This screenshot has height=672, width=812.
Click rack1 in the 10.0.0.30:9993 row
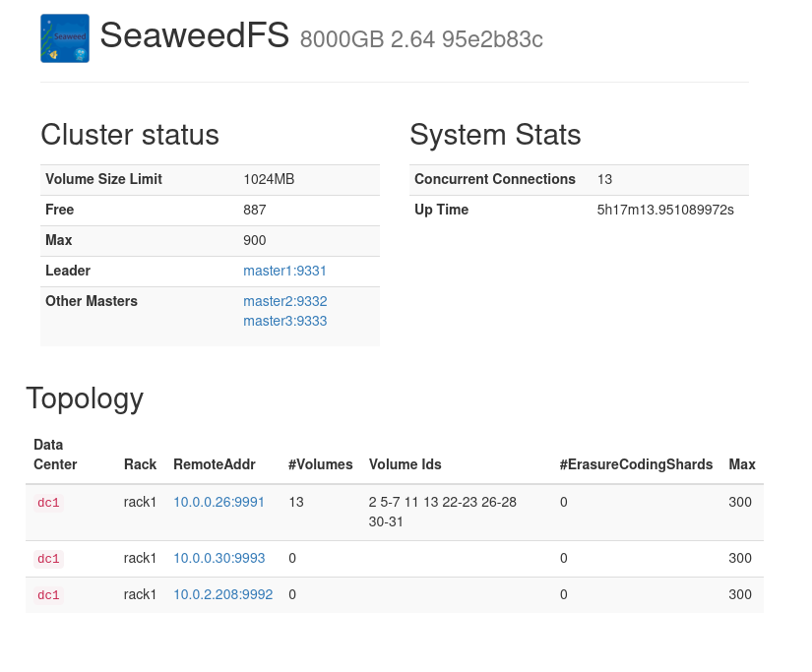click(x=140, y=558)
